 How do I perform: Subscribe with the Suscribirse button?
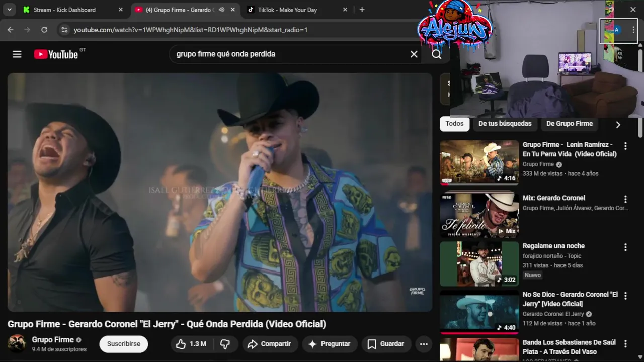tap(124, 344)
